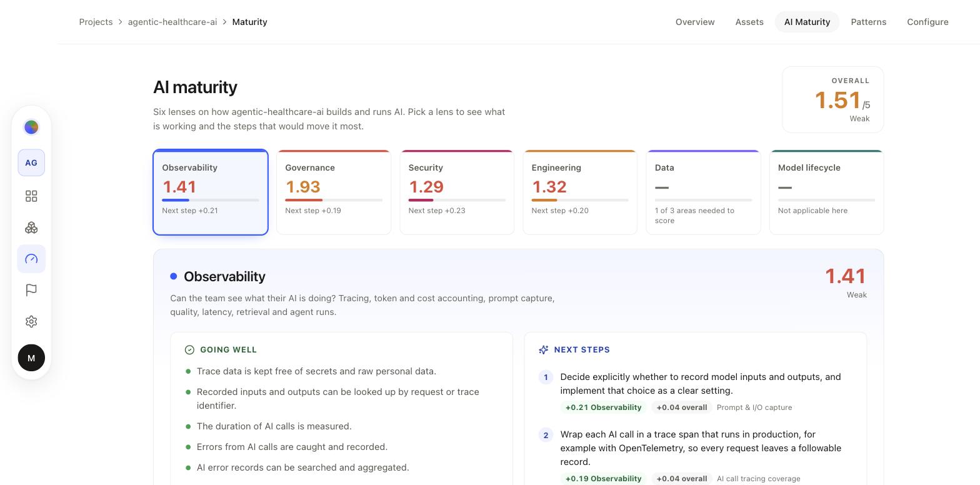Select the AI Maturity tab
The height and width of the screenshot is (485, 980).
pos(807,22)
